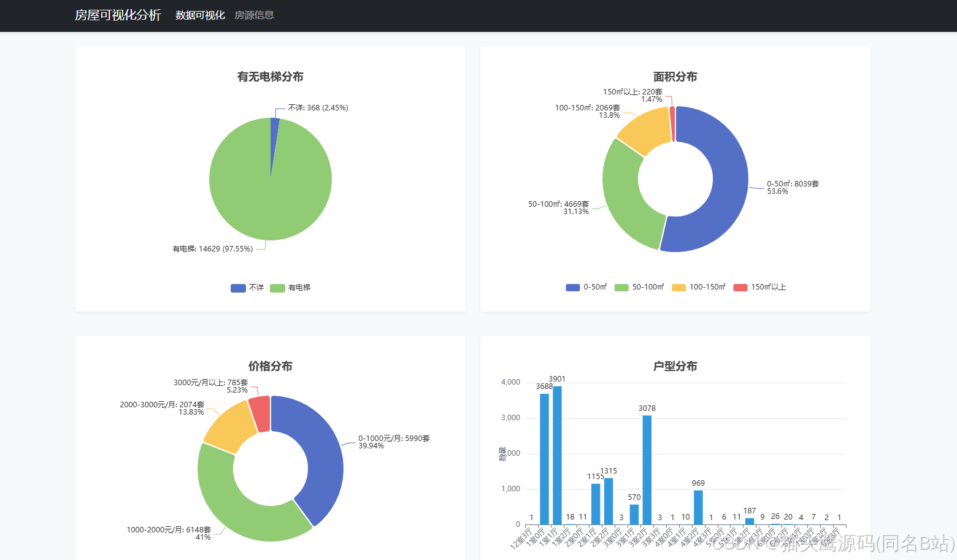This screenshot has height=560, width=957.
Task: Toggle the 0-50㎡ legend item
Action: click(586, 287)
